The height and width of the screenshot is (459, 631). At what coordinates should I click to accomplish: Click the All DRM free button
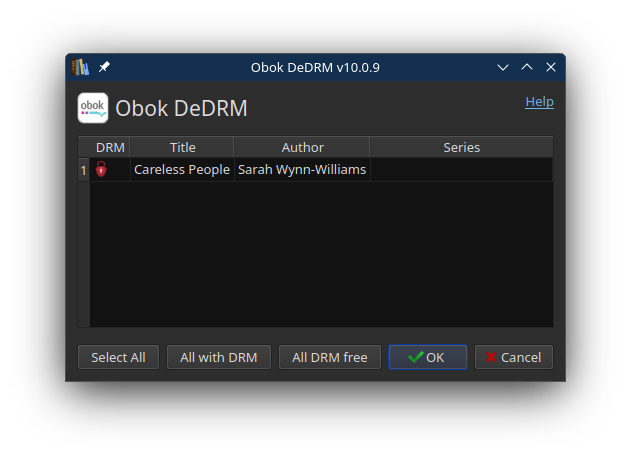(330, 357)
